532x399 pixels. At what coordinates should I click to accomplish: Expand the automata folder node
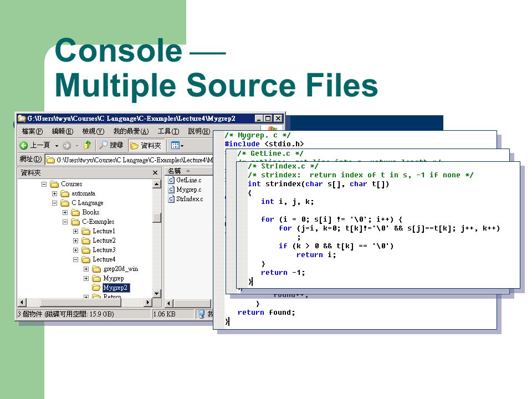(55, 194)
